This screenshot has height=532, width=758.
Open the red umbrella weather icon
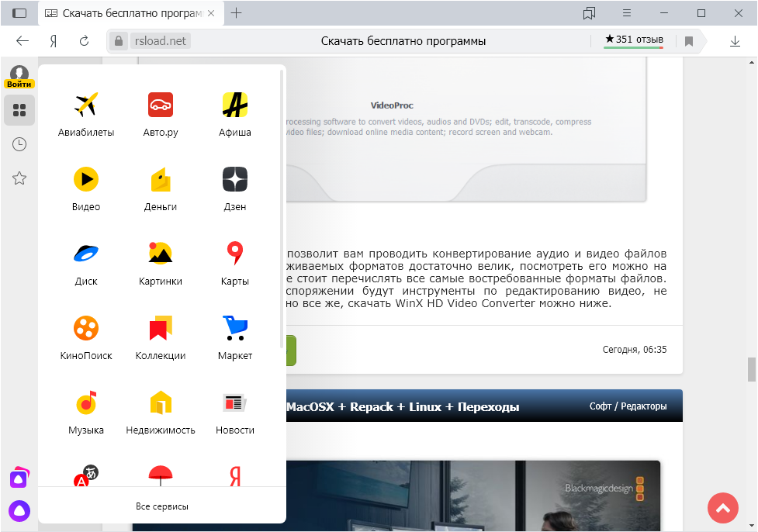pos(161,475)
